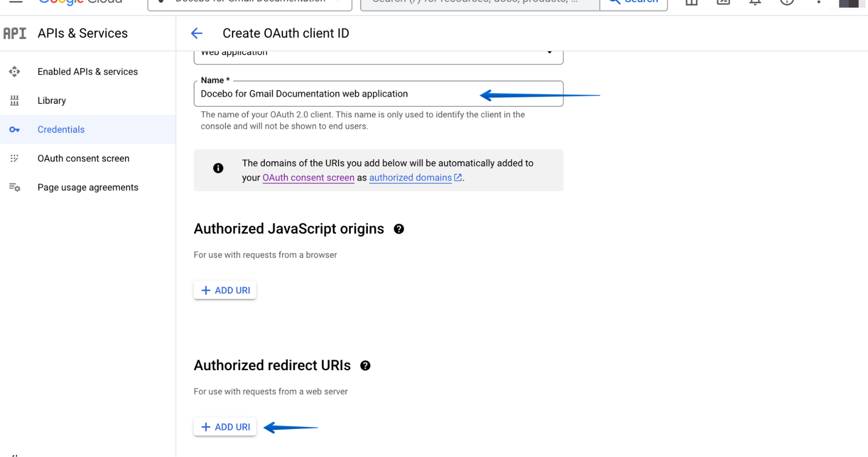Follow the OAuth consent screen link in the notice
Screen dimensions: 868x457
[308, 178]
